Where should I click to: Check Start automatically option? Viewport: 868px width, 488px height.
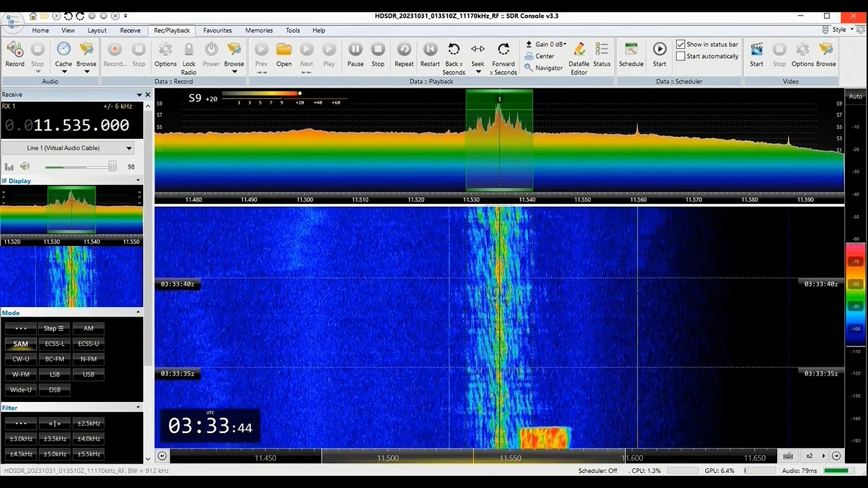click(x=681, y=56)
